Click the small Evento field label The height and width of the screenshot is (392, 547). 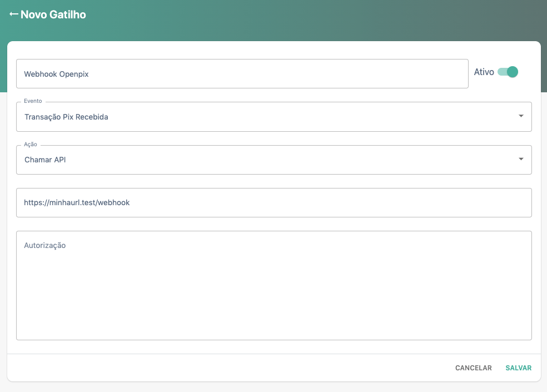pyautogui.click(x=33, y=101)
